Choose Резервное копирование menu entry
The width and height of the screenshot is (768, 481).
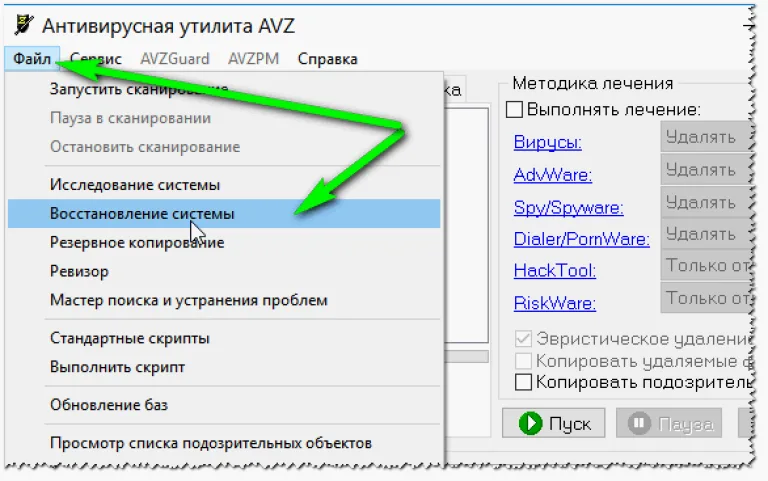pyautogui.click(x=224, y=242)
